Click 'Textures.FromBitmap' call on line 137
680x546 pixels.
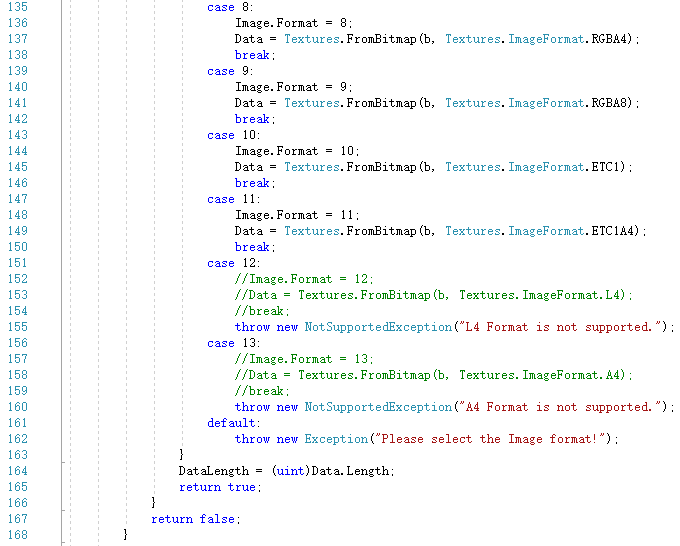(350, 39)
